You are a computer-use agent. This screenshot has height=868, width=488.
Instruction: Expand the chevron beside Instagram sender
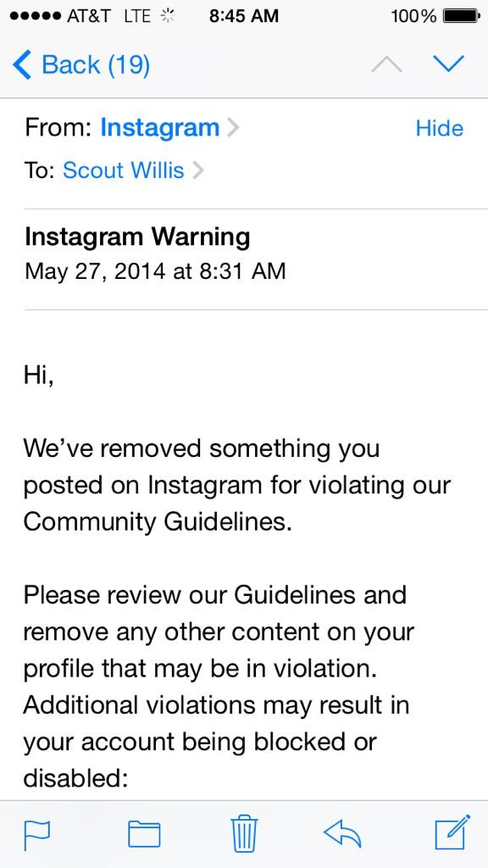click(233, 129)
